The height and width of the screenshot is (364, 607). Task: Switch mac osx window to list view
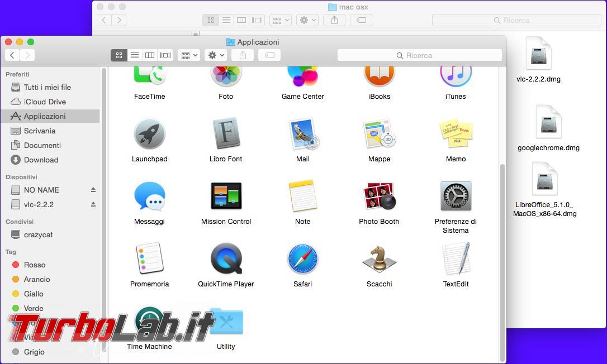tap(226, 20)
